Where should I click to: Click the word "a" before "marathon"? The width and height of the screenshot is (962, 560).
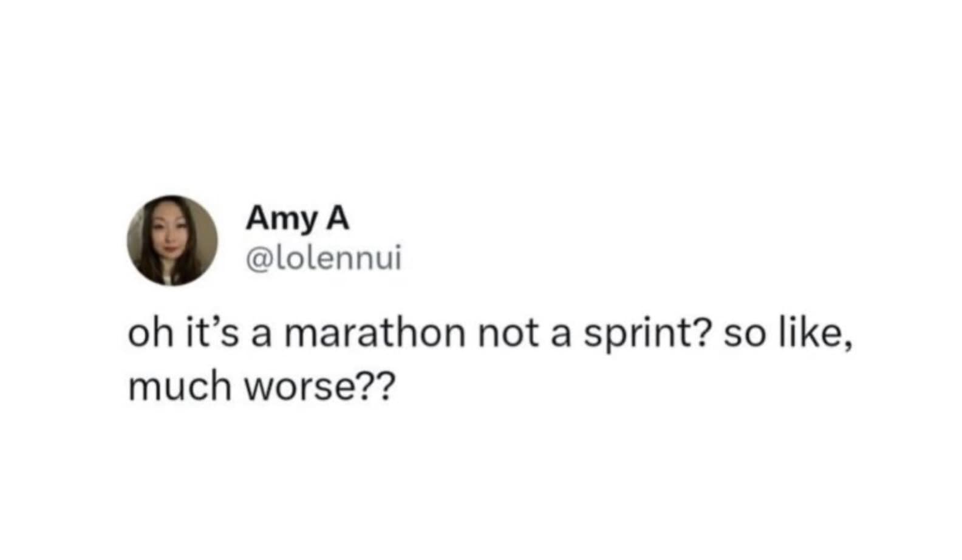point(261,336)
